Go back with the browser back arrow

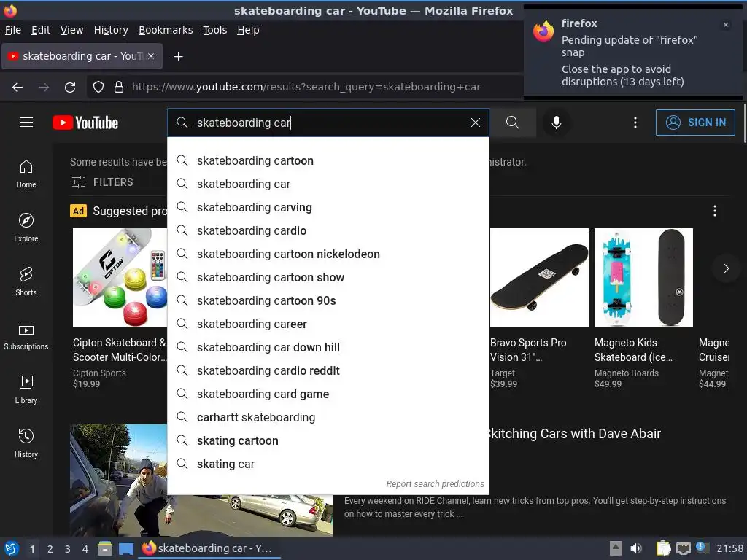[18, 87]
